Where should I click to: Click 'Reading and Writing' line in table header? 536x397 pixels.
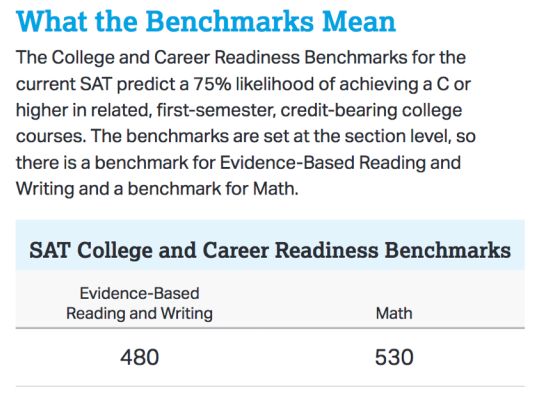(139, 314)
